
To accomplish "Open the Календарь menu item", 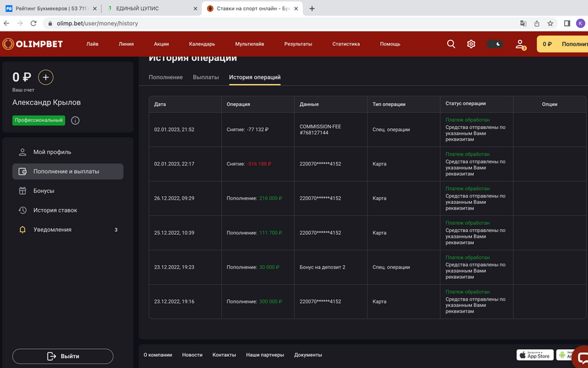I will pos(202,44).
